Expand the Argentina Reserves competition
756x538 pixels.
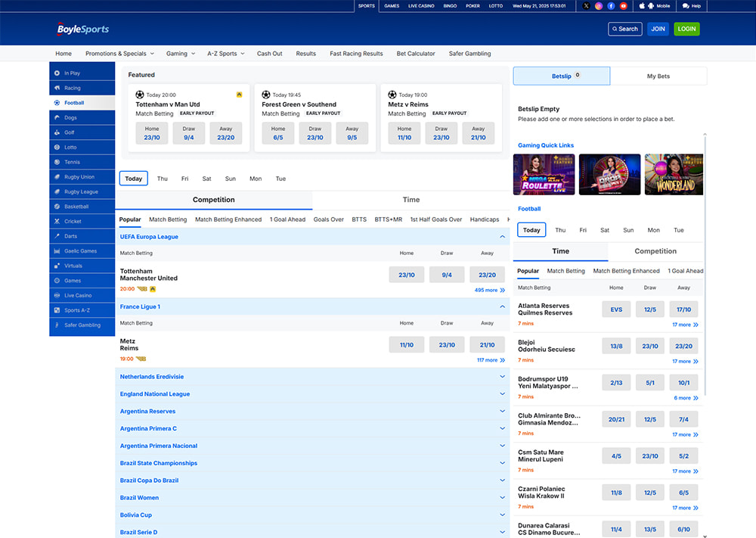pos(312,412)
